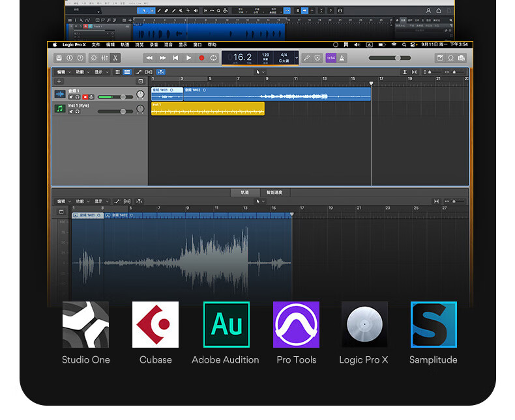Open the Library inbox icon
Viewport: 515px width, 420px height.
59,58
